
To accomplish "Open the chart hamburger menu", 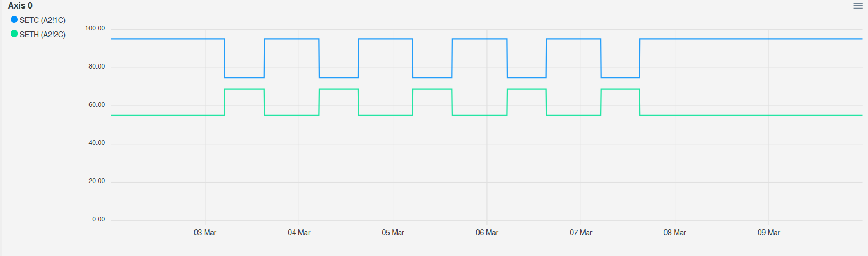I will [857, 6].
